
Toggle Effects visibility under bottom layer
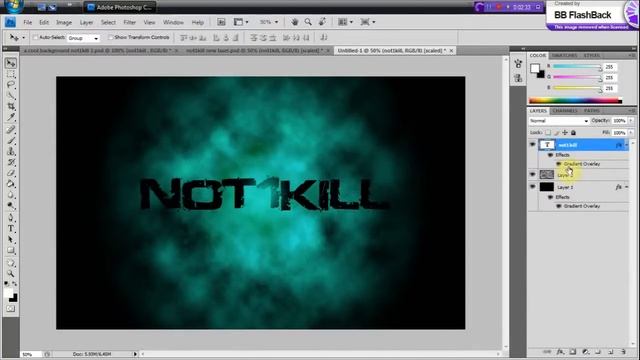[x=550, y=197]
